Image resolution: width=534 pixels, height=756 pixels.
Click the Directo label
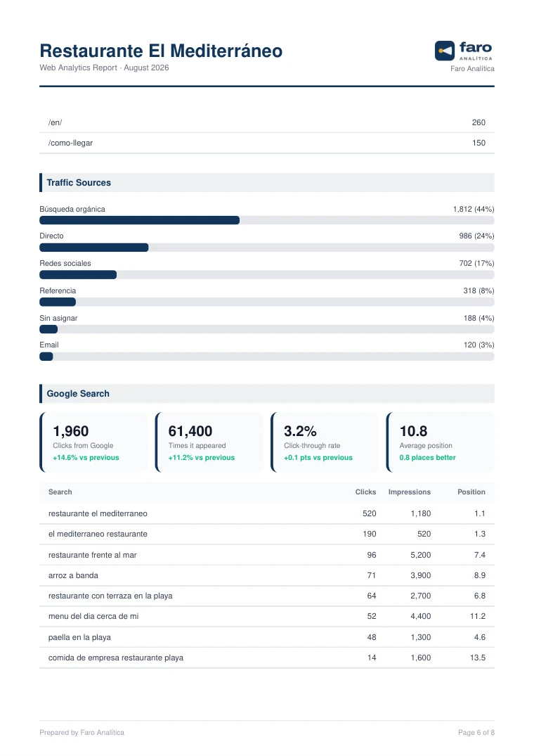pyautogui.click(x=51, y=236)
